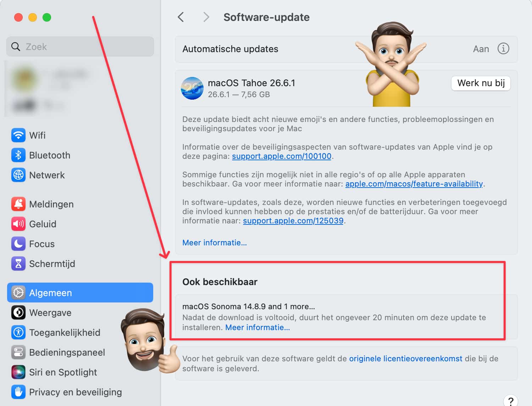
Task: Open Meldingen preferences
Action: pyautogui.click(x=80, y=204)
